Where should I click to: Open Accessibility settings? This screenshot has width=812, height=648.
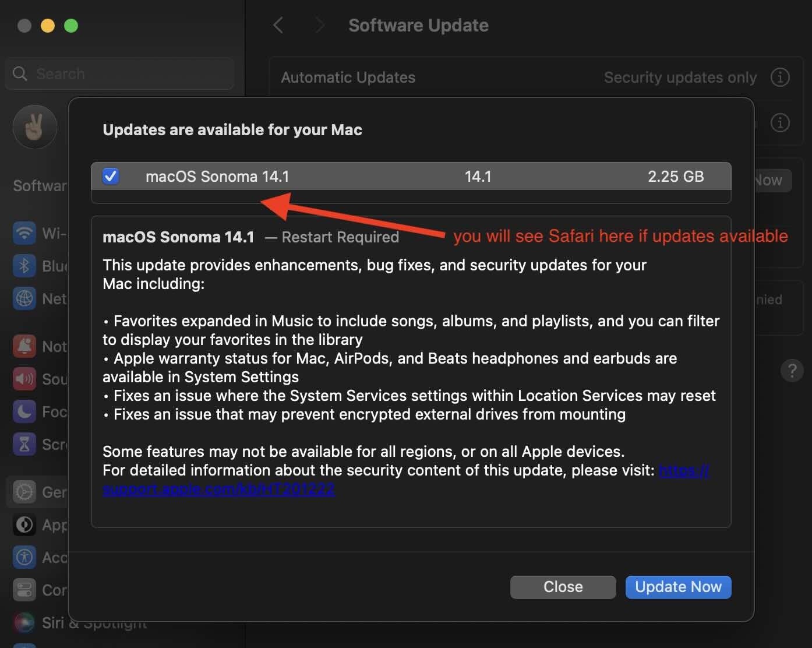(x=24, y=557)
